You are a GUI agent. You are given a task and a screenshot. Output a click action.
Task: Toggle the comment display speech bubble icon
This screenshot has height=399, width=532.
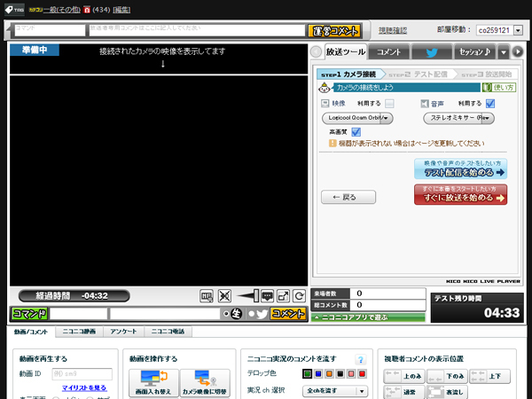(x=267, y=295)
